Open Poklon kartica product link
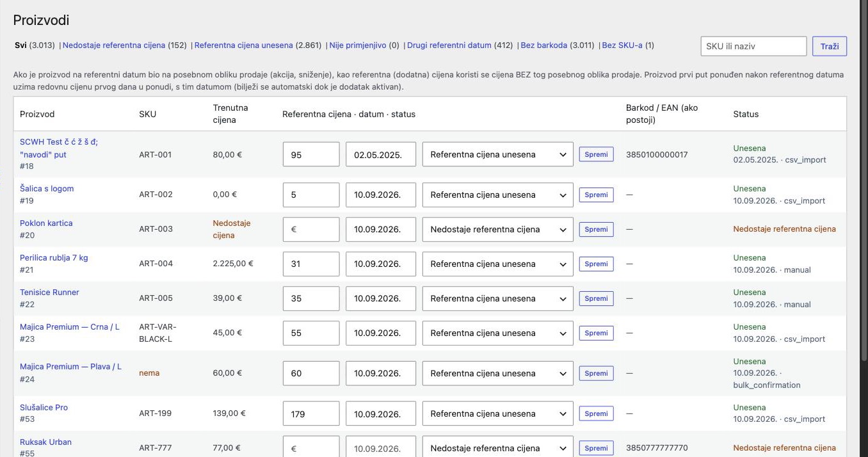Viewport: 868px width, 457px height. click(x=46, y=223)
